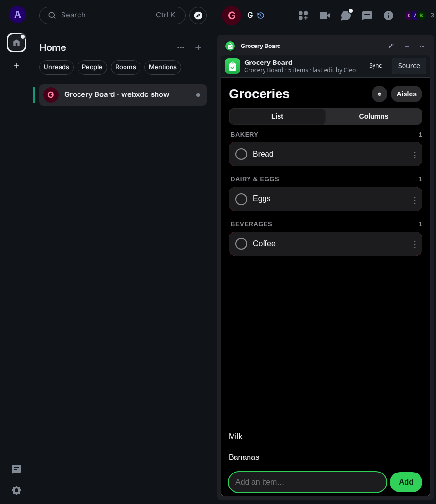Open Home options ellipsis menu
The width and height of the screenshot is (436, 504).
coord(181,47)
